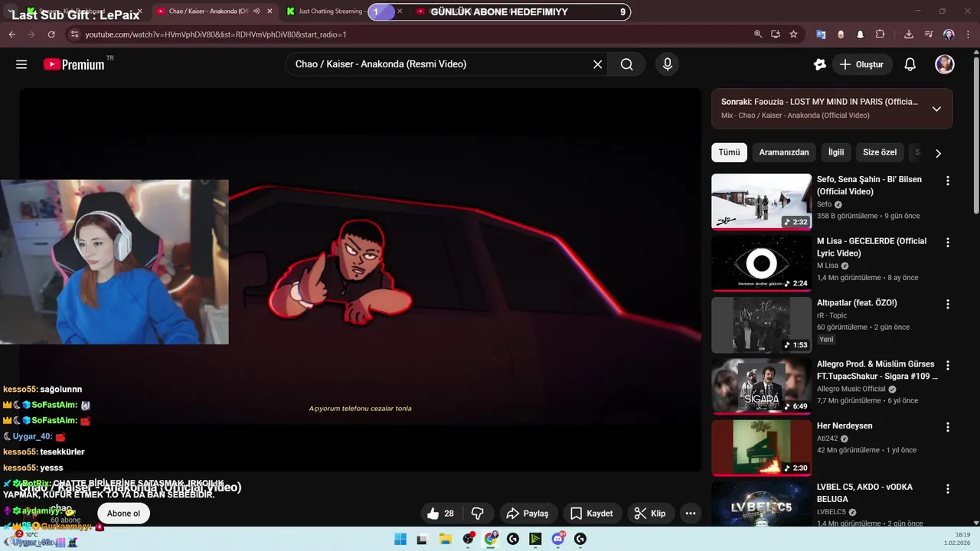Click the Chrome forward arrow
The image size is (980, 551).
point(31,34)
